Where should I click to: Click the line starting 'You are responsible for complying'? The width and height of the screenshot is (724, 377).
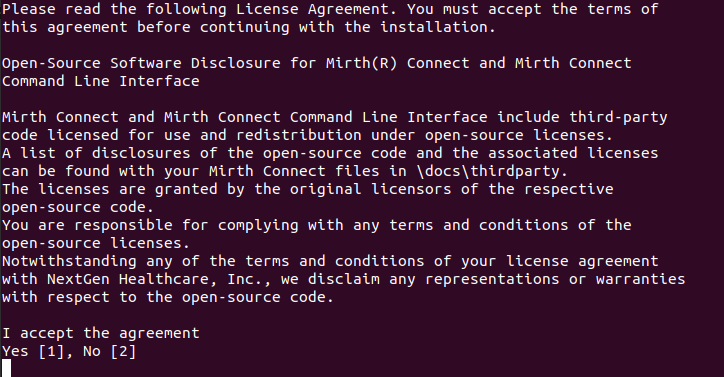coord(317,225)
